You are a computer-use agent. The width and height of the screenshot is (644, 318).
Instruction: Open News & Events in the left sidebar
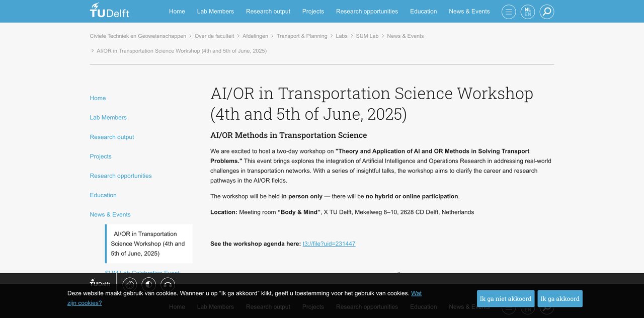point(110,214)
